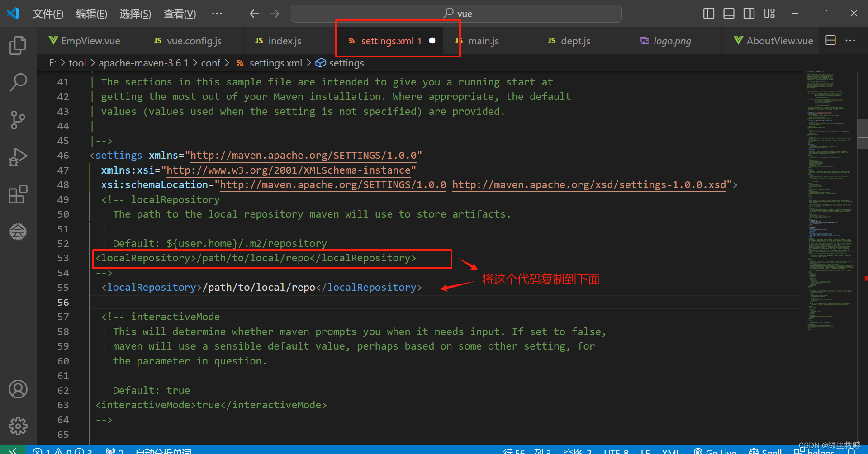The width and height of the screenshot is (868, 454).
Task: Open the Extensions view
Action: pyautogui.click(x=18, y=194)
